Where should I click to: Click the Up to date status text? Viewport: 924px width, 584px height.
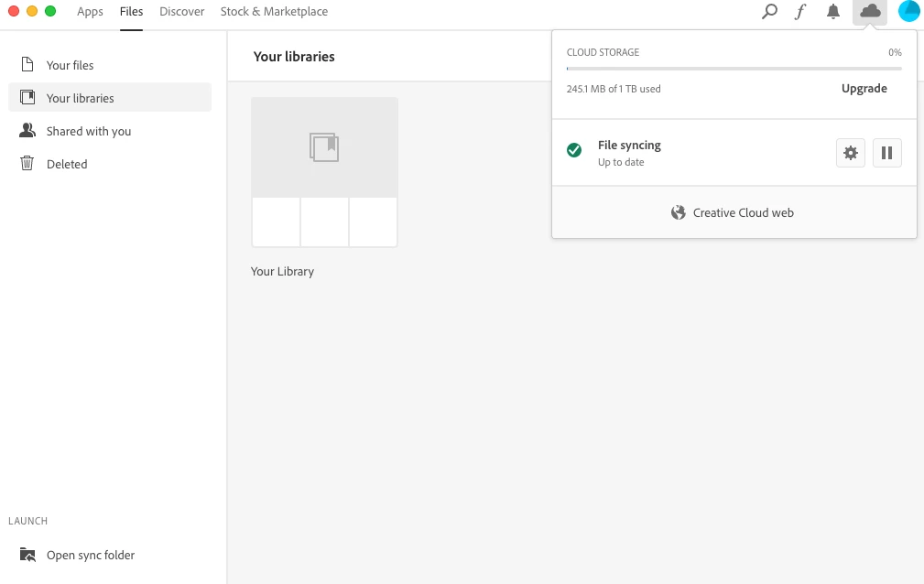pos(621,162)
